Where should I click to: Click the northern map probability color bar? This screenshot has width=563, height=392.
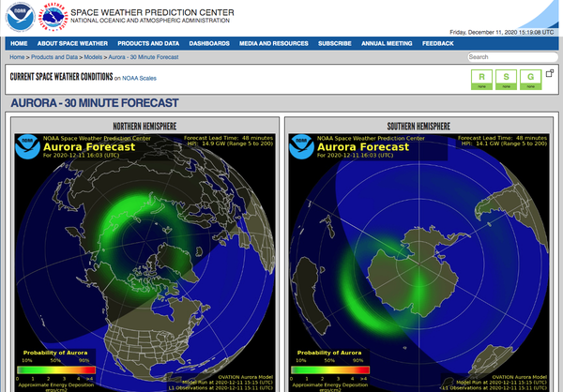(x=56, y=370)
